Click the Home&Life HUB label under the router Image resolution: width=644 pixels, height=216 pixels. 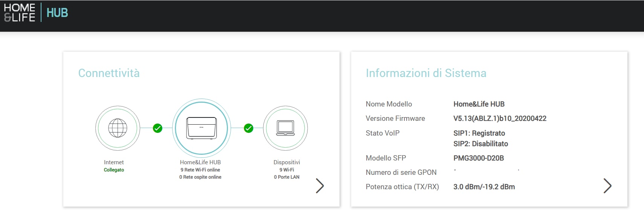tap(200, 162)
